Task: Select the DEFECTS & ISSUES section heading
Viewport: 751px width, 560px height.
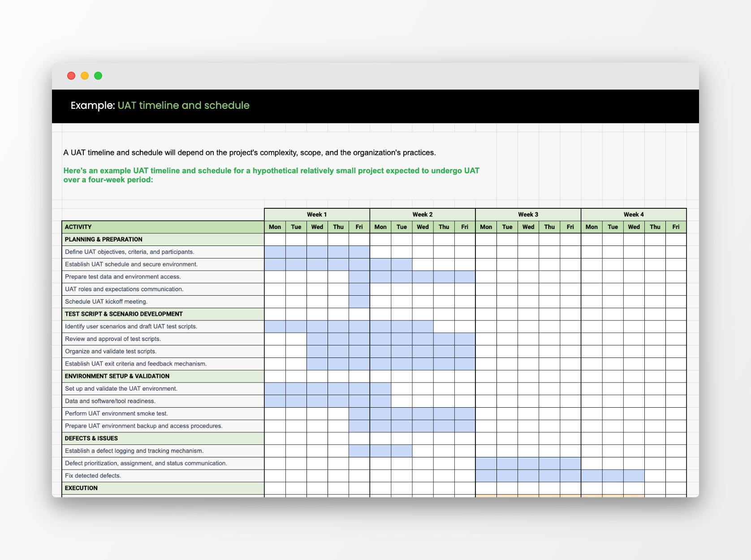Action: [163, 439]
